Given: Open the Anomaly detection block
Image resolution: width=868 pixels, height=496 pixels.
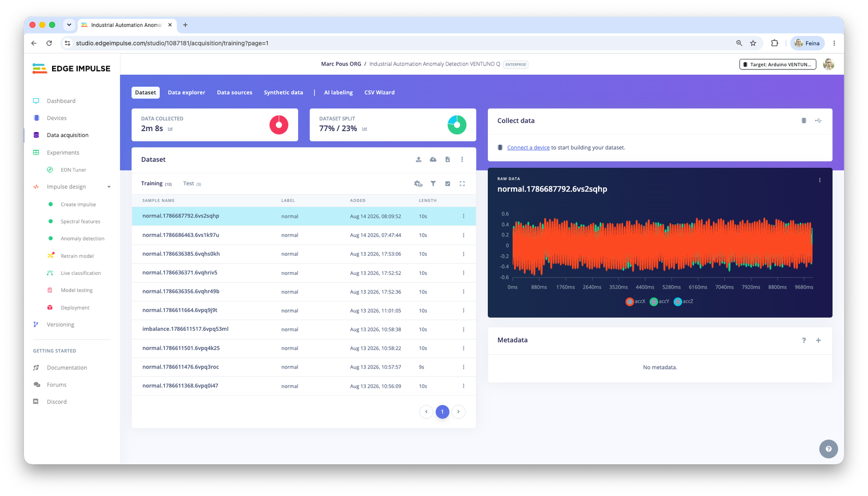Looking at the screenshot, I should pos(82,239).
